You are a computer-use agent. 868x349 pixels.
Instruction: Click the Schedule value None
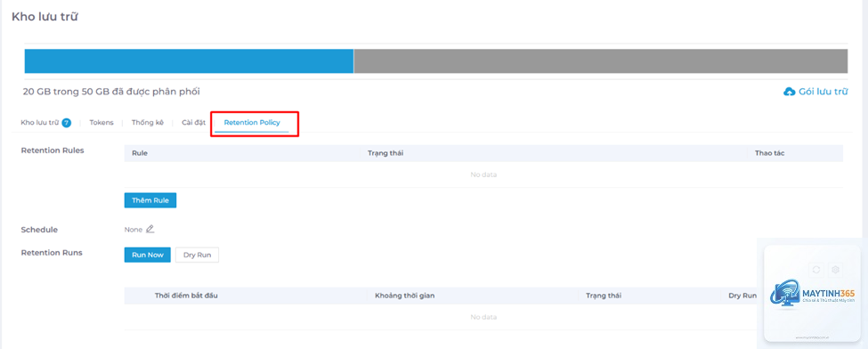pyautogui.click(x=133, y=230)
